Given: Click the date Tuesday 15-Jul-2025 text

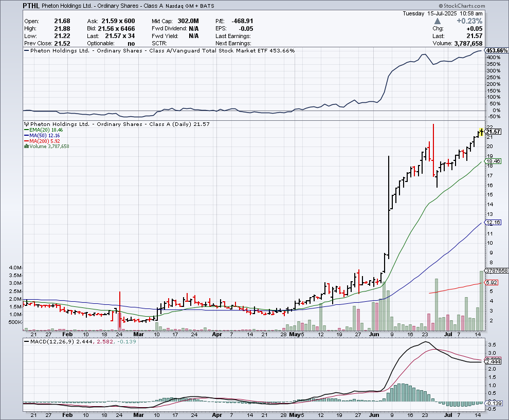Looking at the screenshot, I should click(x=430, y=13).
